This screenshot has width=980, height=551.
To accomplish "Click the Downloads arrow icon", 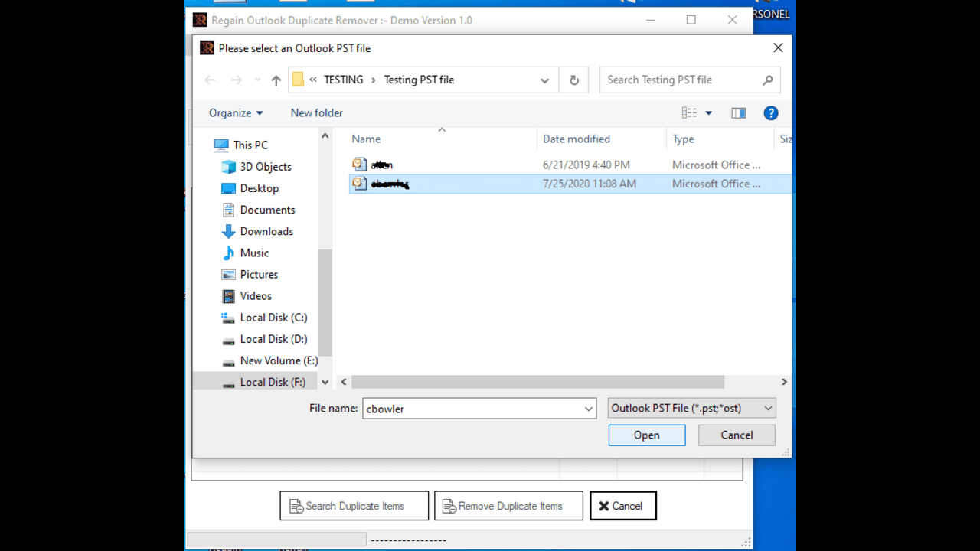I will (x=228, y=230).
